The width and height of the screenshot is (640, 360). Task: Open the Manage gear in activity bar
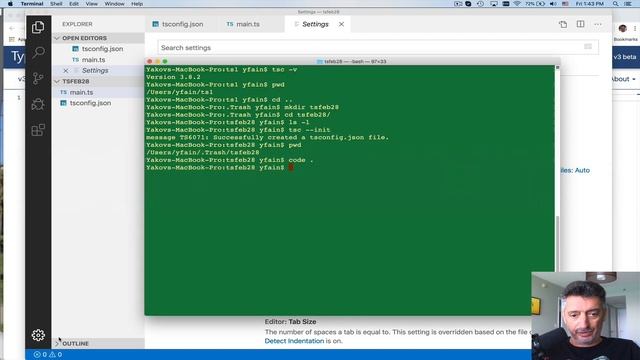[38, 335]
